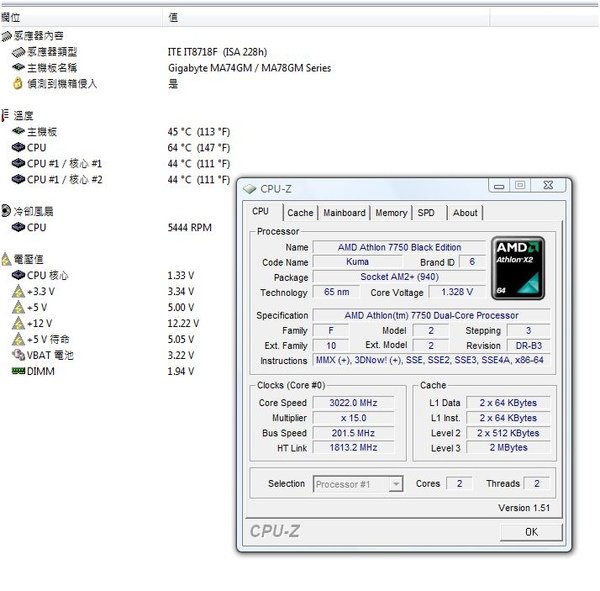The width and height of the screenshot is (600, 591).
Task: Click the Package value Socket AM2+ (940)
Action: pyautogui.click(x=399, y=277)
